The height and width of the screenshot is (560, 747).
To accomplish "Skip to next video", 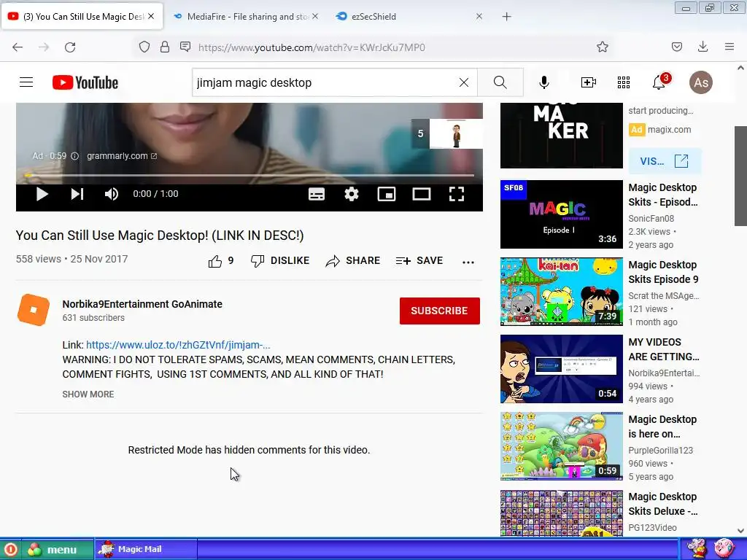I will (77, 194).
